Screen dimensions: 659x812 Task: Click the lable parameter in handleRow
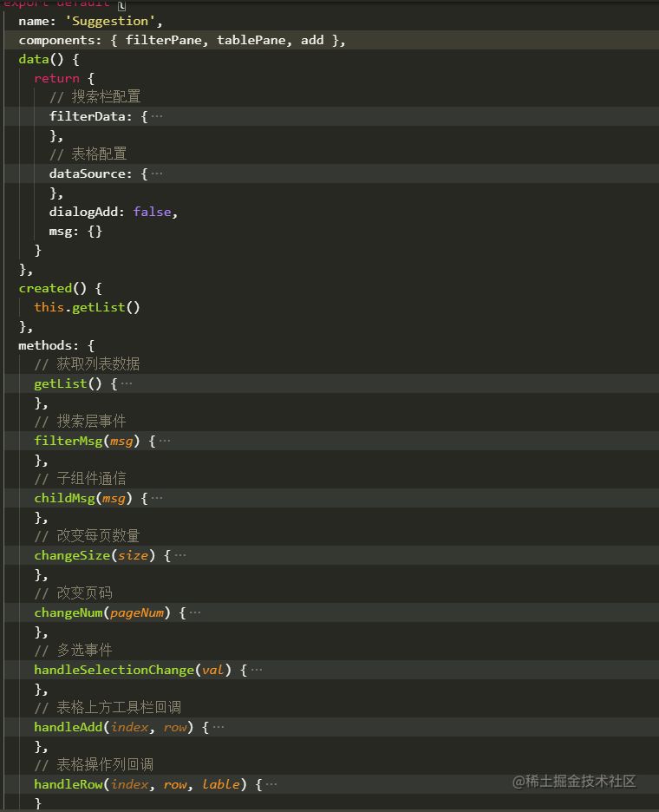pyautogui.click(x=221, y=784)
